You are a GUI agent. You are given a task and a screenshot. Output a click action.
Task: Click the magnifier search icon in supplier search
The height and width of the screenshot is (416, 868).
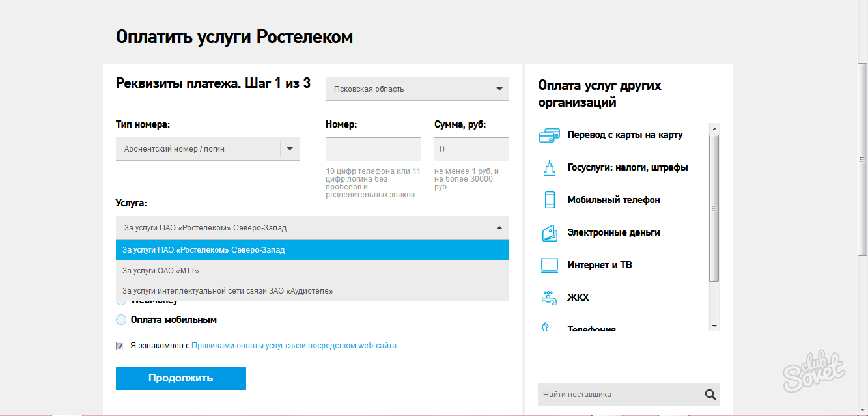(710, 394)
